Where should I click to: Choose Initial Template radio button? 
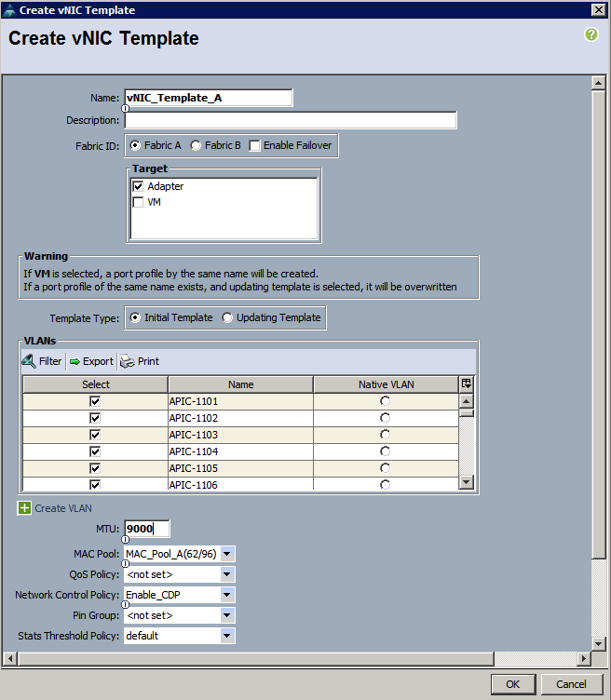coord(135,317)
